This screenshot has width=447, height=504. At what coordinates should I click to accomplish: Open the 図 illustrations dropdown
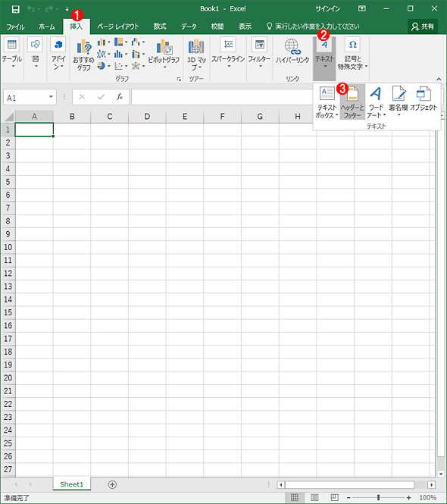pos(36,53)
